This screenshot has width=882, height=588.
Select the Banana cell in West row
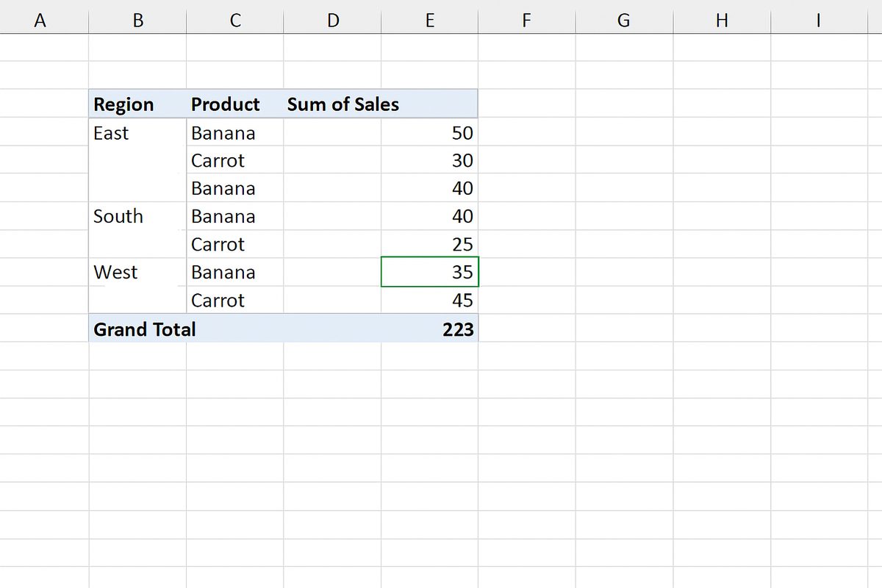234,272
